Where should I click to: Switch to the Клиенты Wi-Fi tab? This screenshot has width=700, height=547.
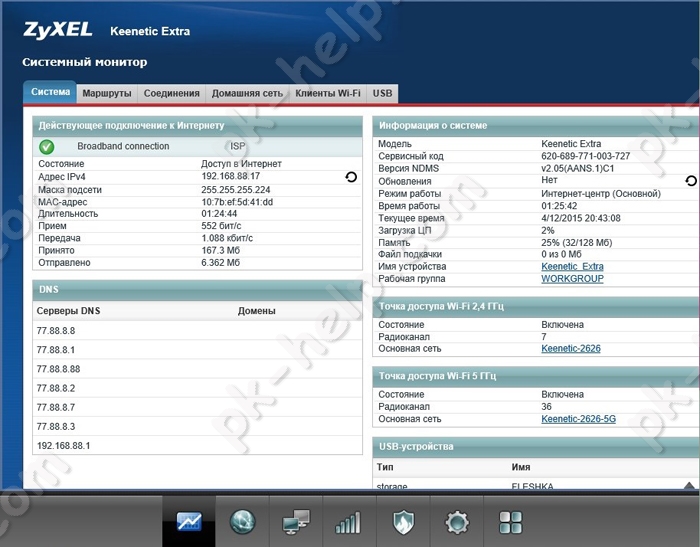coord(328,93)
